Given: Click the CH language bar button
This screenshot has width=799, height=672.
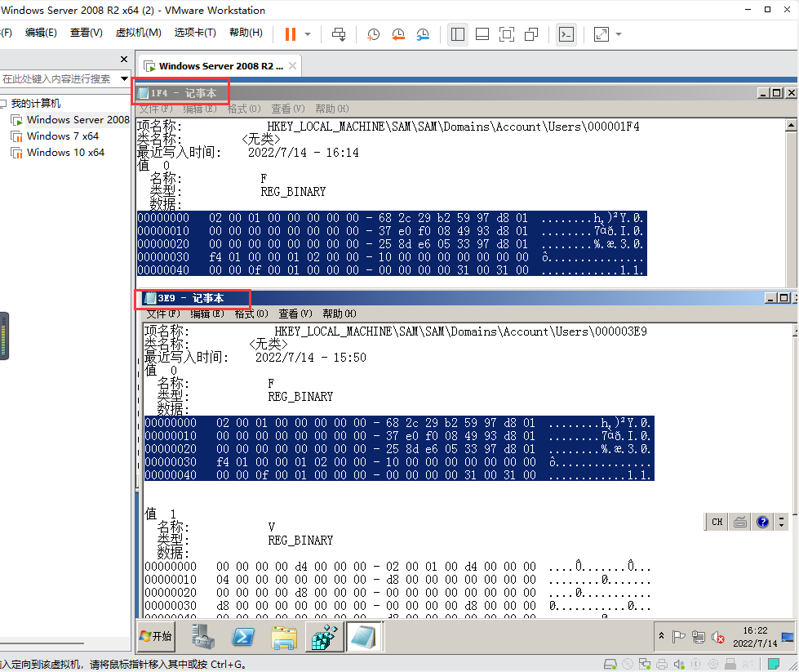Looking at the screenshot, I should point(717,522).
